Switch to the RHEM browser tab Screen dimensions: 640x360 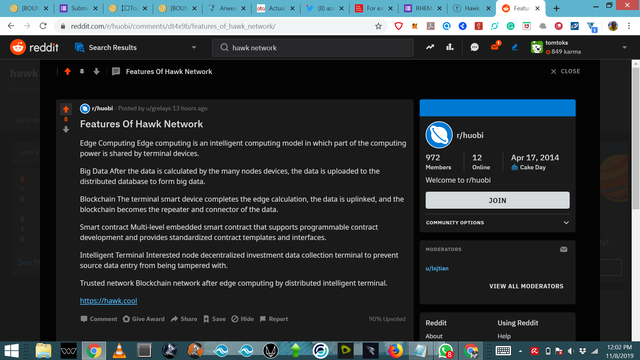(423, 8)
